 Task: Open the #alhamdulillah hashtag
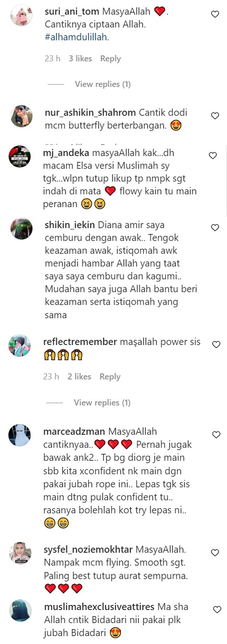click(x=76, y=37)
